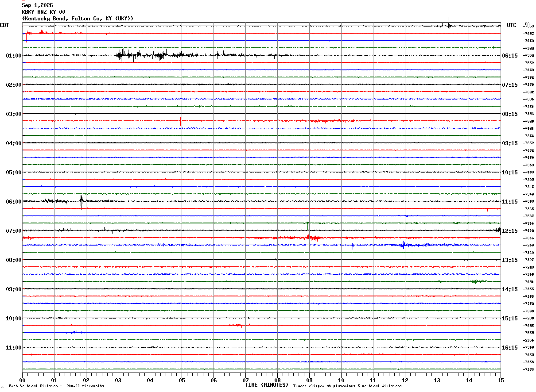Viewport: 536px width, 392px height.
Task: Click the 16:15 UTC time label
Action: pyautogui.click(x=509, y=348)
